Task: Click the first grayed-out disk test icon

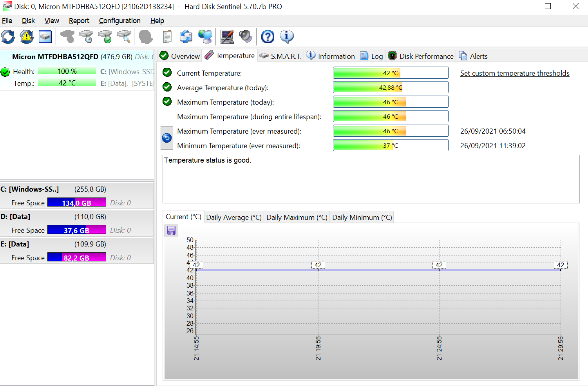Action: (x=67, y=37)
